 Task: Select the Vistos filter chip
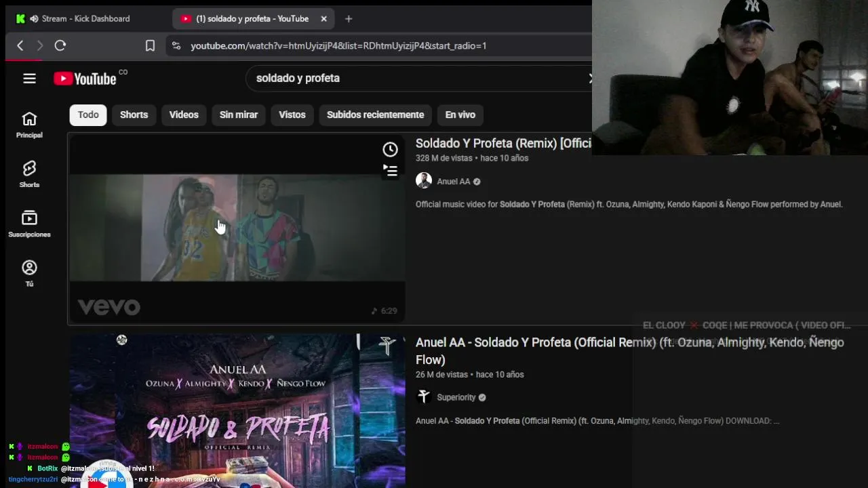pos(292,115)
